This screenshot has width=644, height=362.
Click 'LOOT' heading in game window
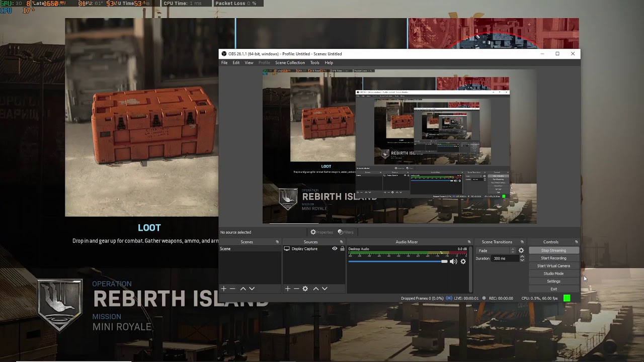coord(149,228)
